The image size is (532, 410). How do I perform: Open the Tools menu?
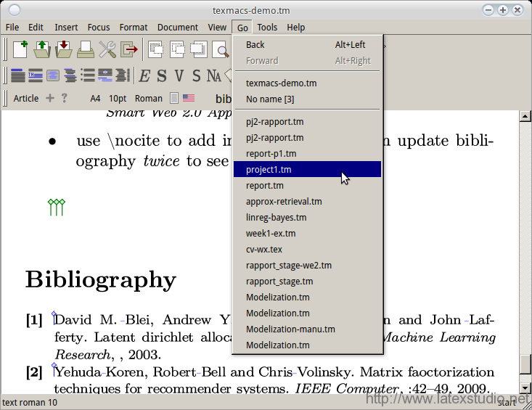(267, 27)
